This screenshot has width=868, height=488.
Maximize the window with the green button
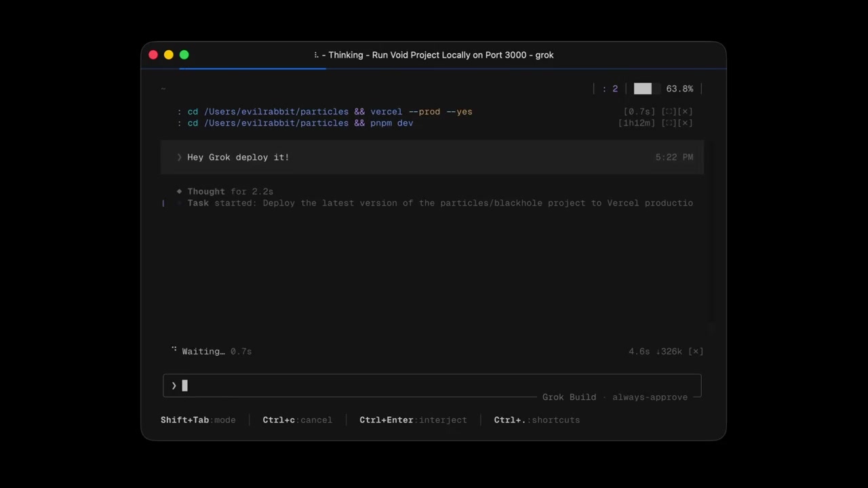(184, 55)
